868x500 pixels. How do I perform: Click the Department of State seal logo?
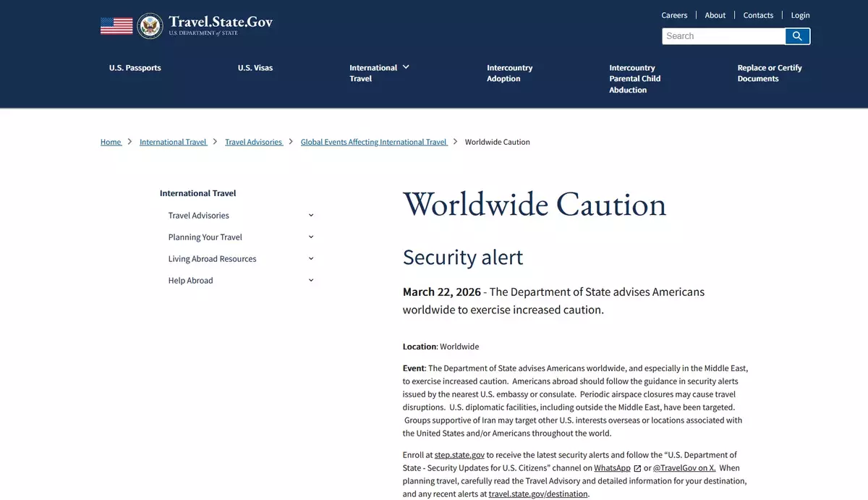coord(150,26)
